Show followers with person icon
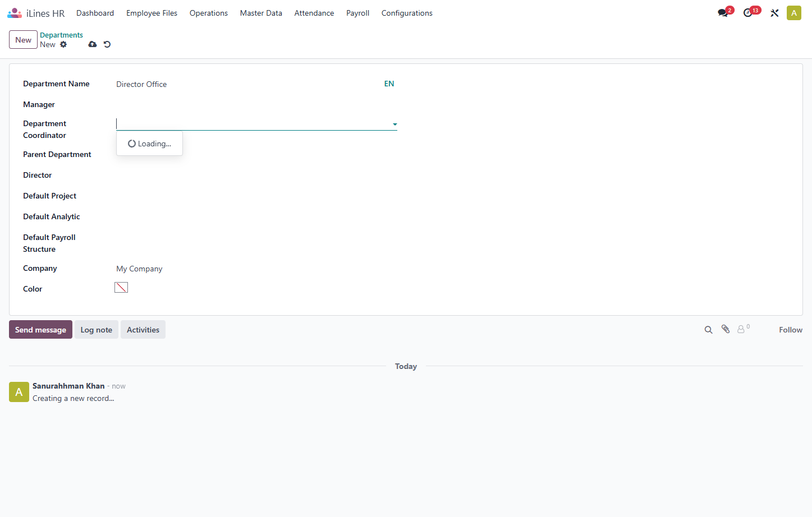The image size is (812, 517). pyautogui.click(x=742, y=330)
